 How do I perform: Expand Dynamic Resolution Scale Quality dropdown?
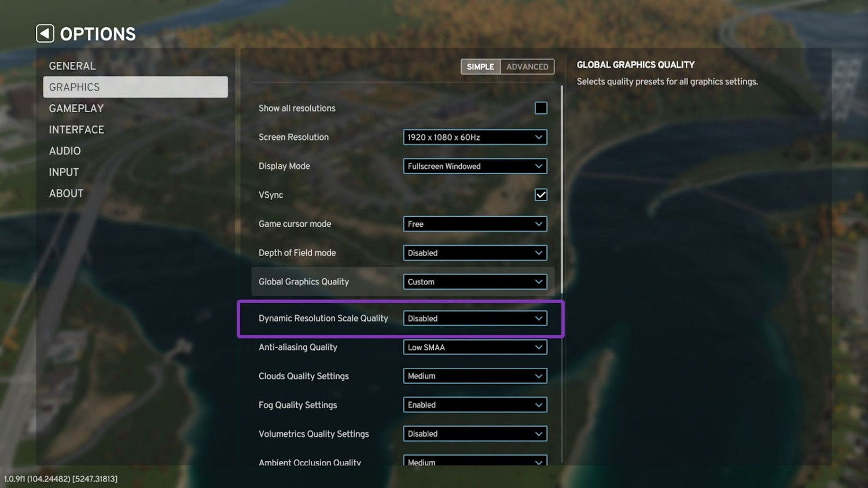click(x=475, y=318)
